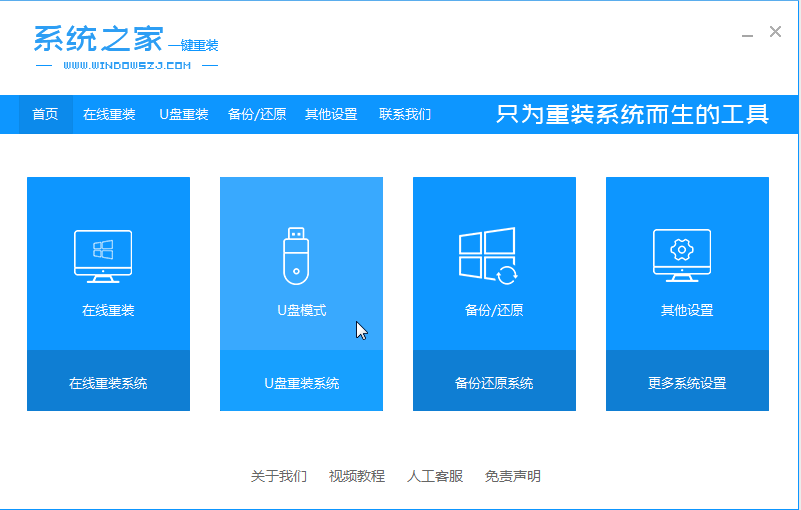Click the 在线重装系统 card footer
This screenshot has height=510, width=801.
108,381
